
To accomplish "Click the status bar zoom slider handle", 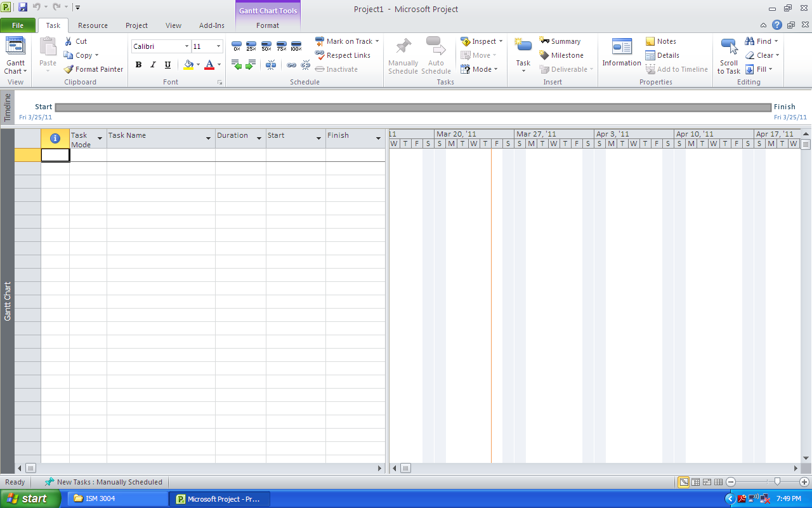I will (x=777, y=482).
